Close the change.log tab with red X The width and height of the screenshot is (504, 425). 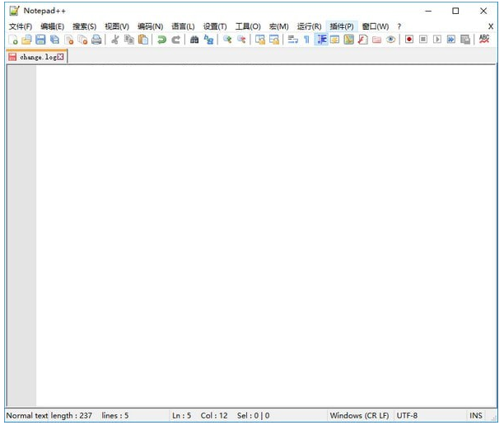tap(60, 57)
